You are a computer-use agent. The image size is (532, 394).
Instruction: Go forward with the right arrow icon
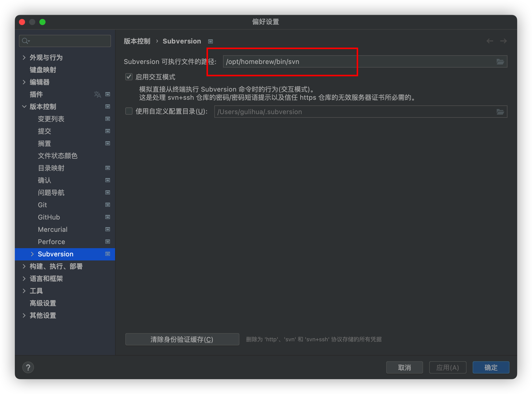click(x=503, y=41)
